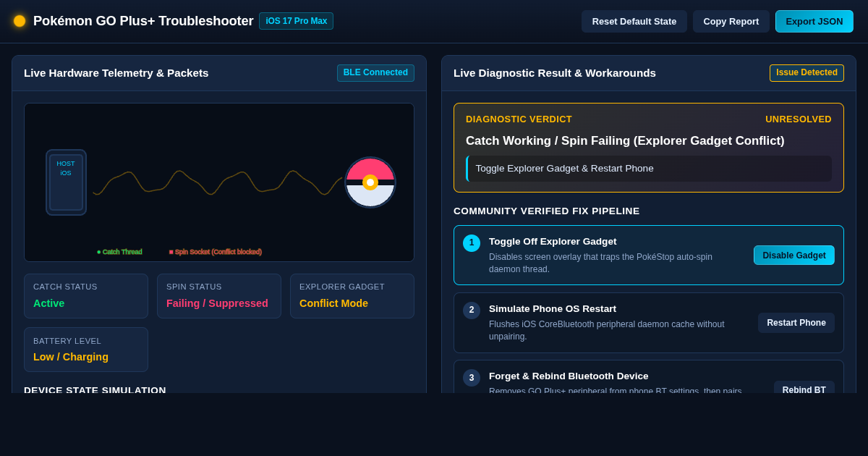
Task: Click the Diagnostic Verdict label
Action: (x=519, y=119)
